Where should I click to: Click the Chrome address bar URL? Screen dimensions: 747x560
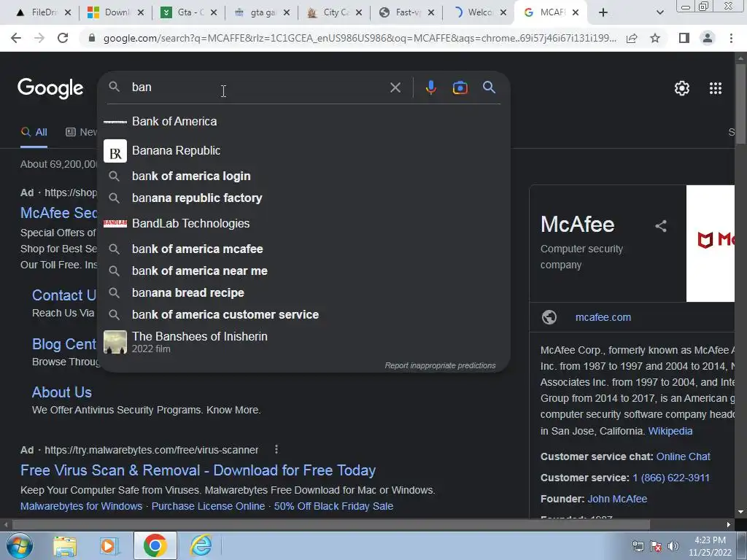pos(360,38)
